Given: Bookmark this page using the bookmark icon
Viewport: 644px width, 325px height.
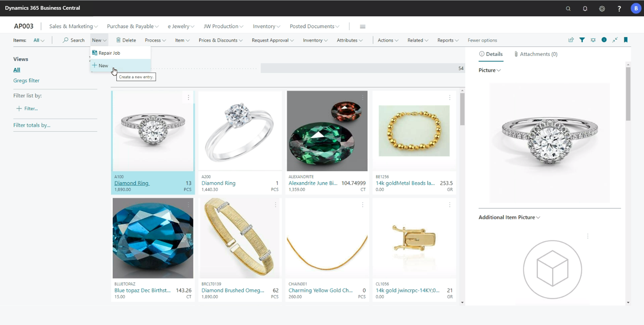Looking at the screenshot, I should pos(626,40).
